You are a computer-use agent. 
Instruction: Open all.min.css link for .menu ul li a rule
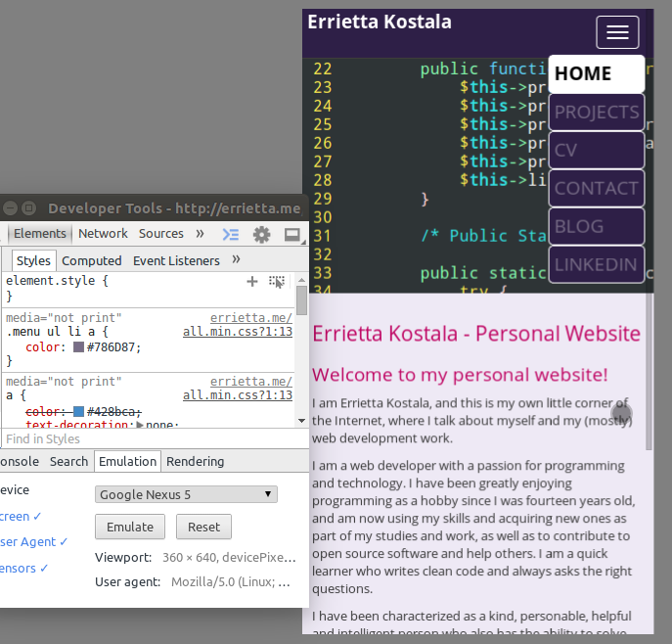pyautogui.click(x=238, y=332)
